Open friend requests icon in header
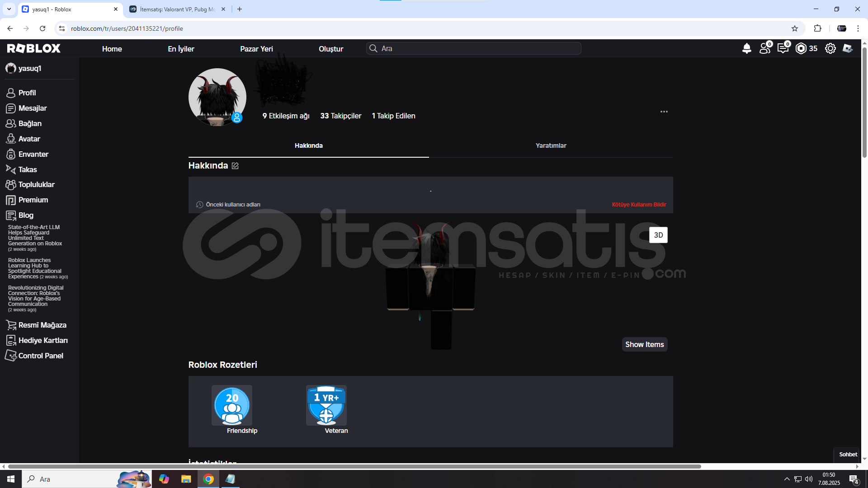 pos(765,48)
